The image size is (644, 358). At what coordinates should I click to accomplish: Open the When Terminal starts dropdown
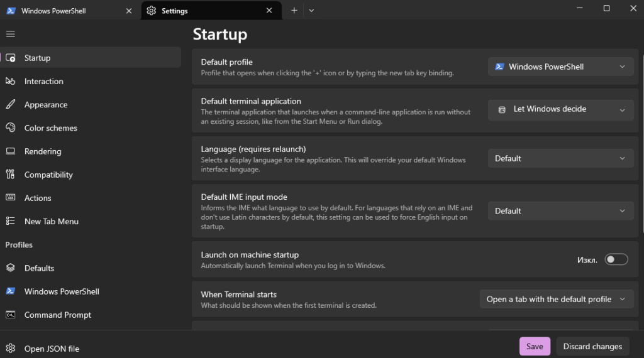coord(556,300)
